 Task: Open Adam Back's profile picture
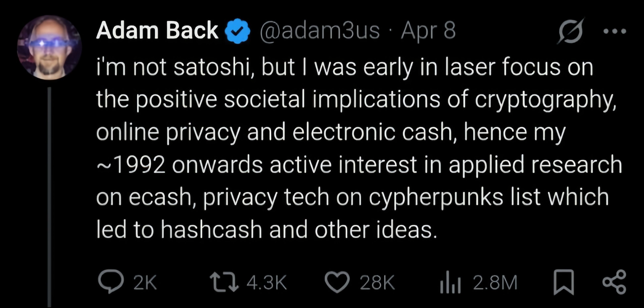coord(49,48)
